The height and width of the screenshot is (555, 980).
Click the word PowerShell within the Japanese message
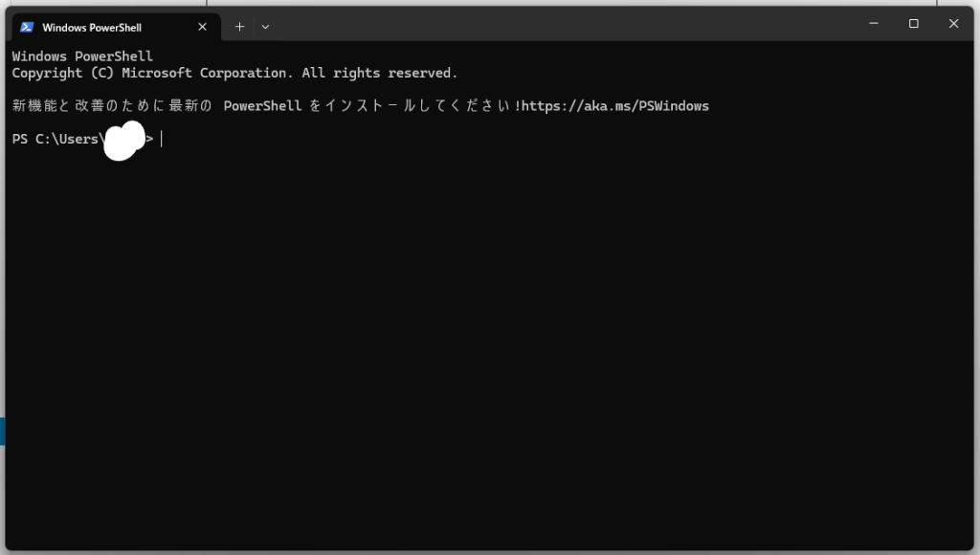tap(262, 106)
